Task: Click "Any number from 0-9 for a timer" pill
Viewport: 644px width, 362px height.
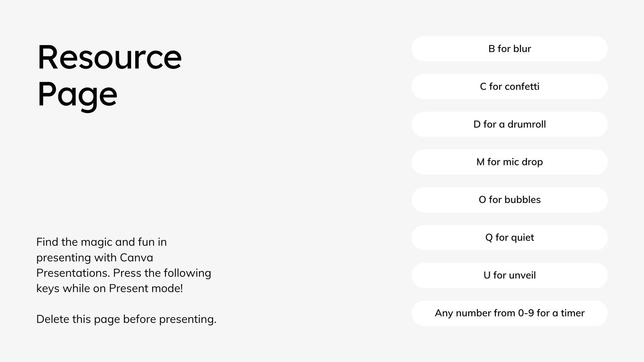Action: (510, 313)
